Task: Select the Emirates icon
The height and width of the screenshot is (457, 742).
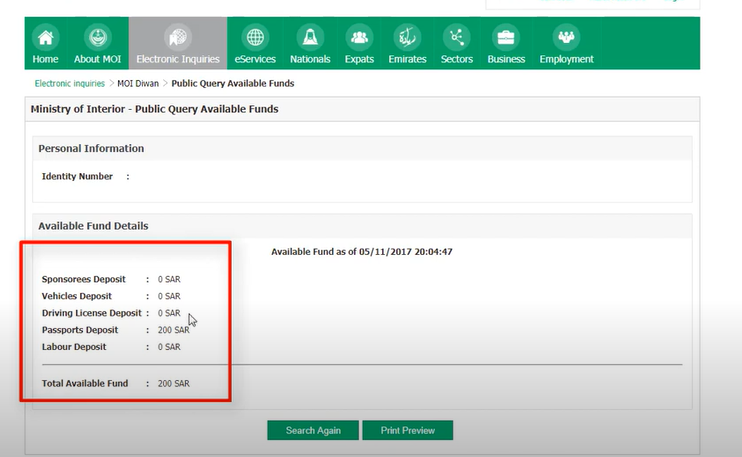Action: (x=406, y=37)
